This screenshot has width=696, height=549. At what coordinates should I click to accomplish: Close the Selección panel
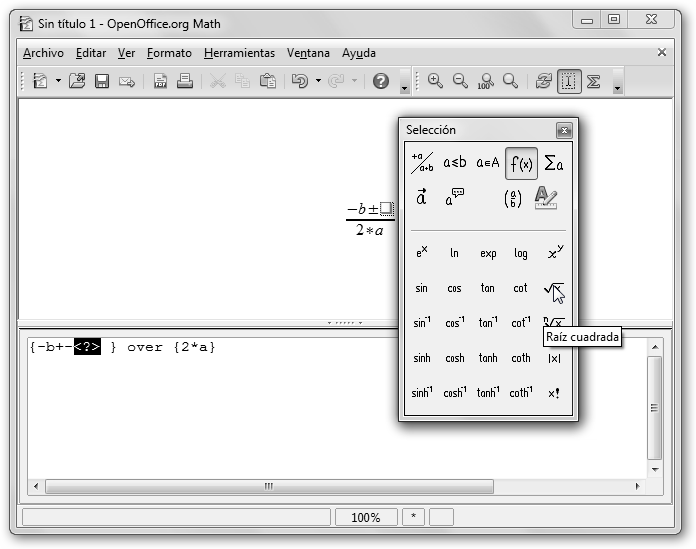point(564,130)
